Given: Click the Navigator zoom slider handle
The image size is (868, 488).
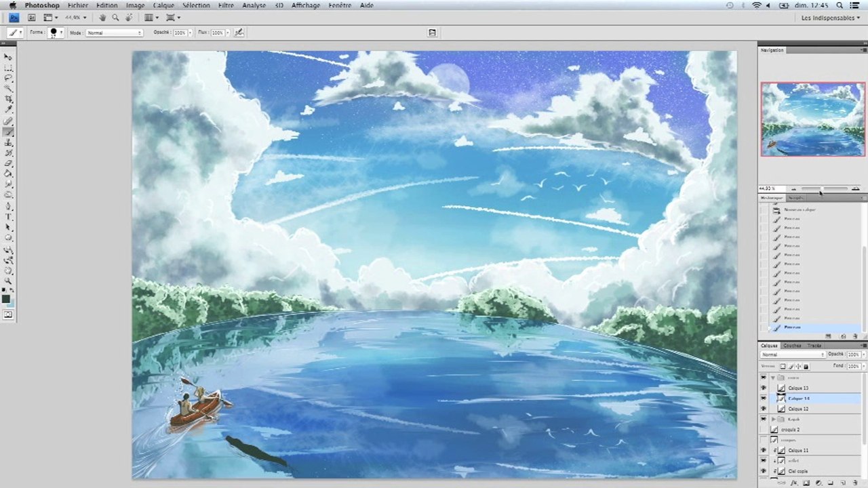Looking at the screenshot, I should pos(821,189).
